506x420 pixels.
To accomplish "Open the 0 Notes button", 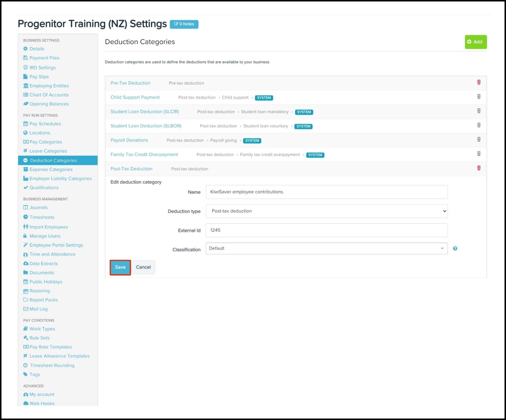I will click(184, 24).
